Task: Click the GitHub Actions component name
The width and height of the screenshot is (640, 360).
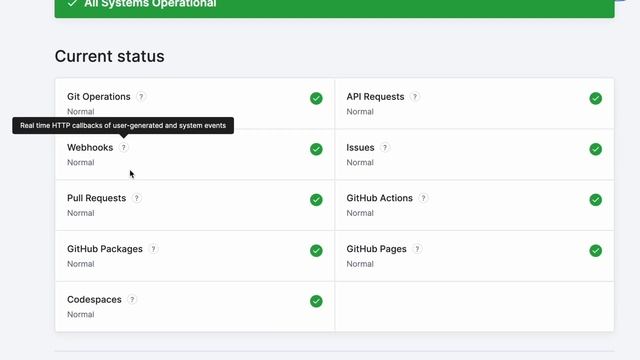Action: tap(380, 198)
